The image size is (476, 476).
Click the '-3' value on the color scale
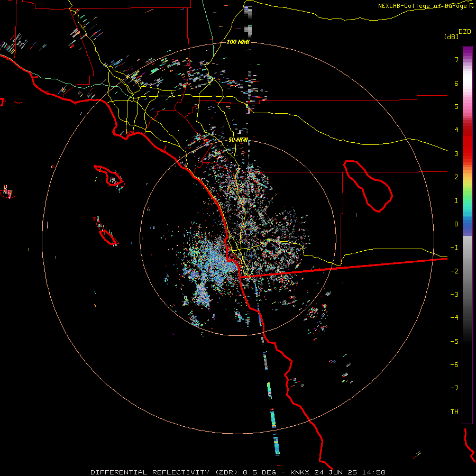click(x=454, y=295)
